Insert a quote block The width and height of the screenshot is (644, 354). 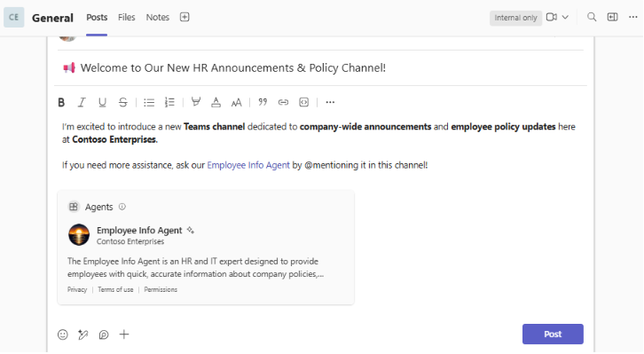pyautogui.click(x=263, y=102)
